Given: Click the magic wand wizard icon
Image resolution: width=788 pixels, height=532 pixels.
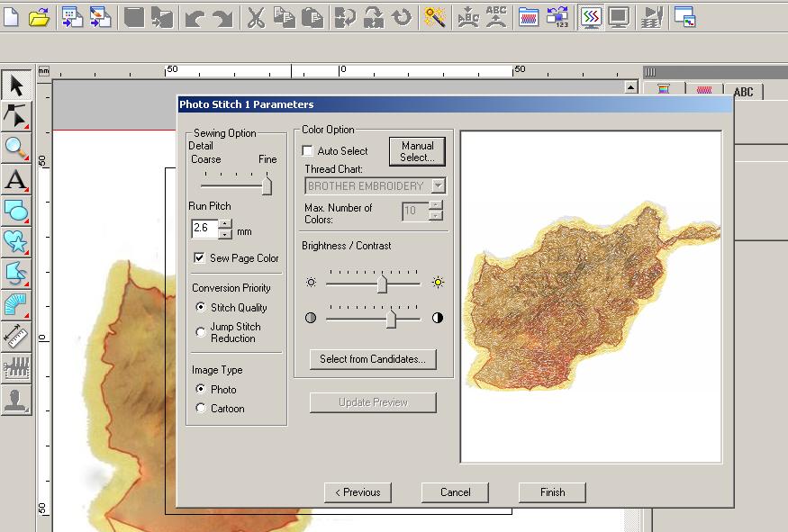Looking at the screenshot, I should [x=435, y=17].
